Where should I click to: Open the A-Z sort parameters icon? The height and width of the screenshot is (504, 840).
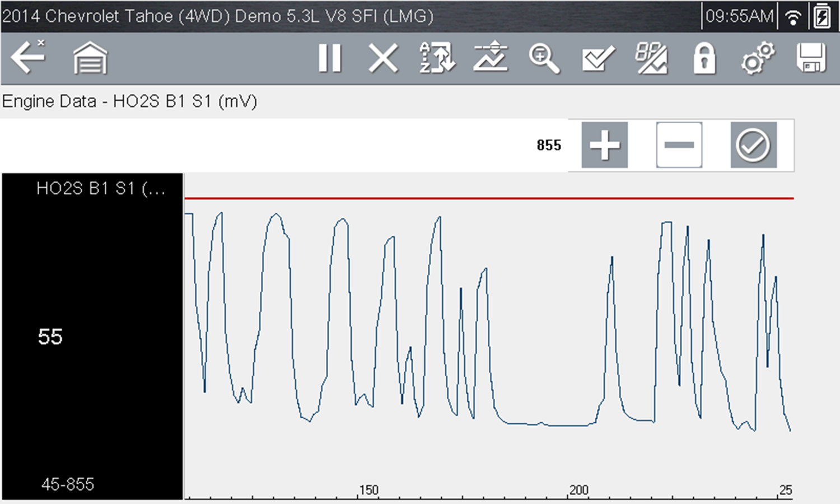437,58
